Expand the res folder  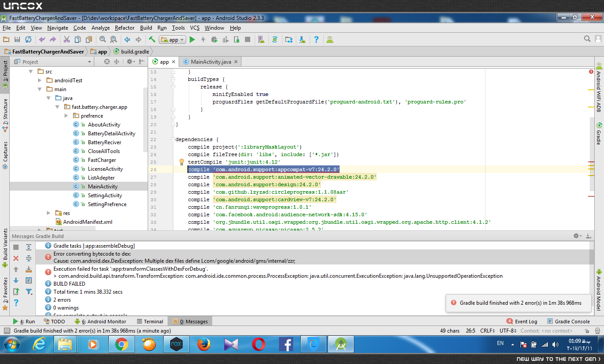[x=49, y=213]
